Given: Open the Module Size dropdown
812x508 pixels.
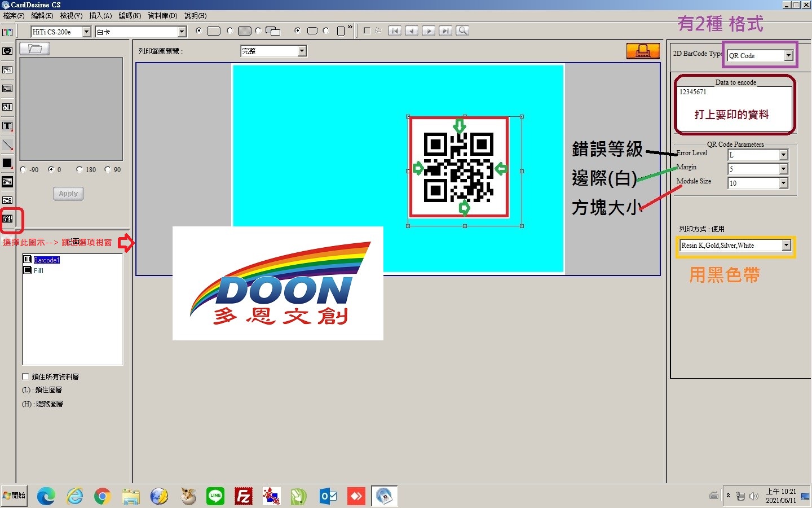Looking at the screenshot, I should tap(783, 183).
